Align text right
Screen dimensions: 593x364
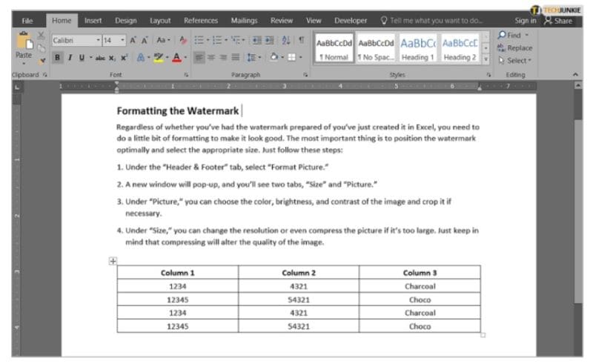click(223, 58)
